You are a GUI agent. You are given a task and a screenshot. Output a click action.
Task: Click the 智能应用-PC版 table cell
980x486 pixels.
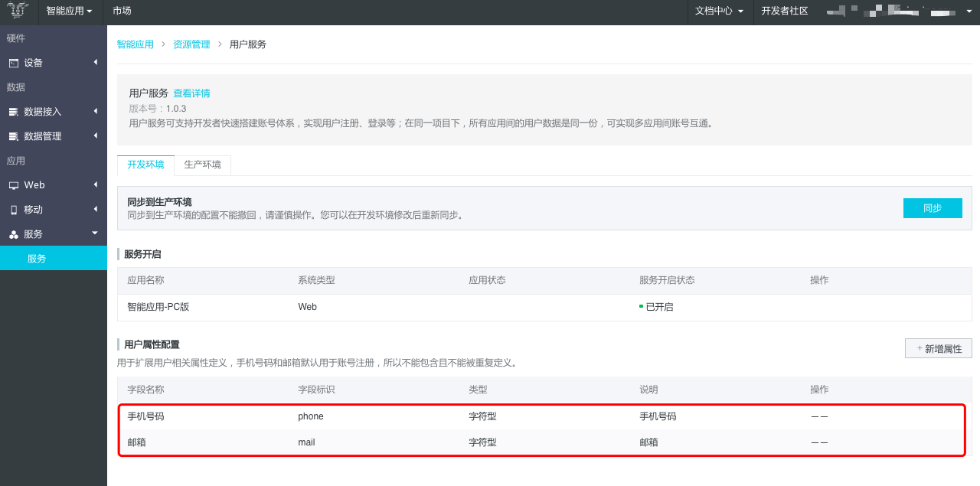point(158,307)
